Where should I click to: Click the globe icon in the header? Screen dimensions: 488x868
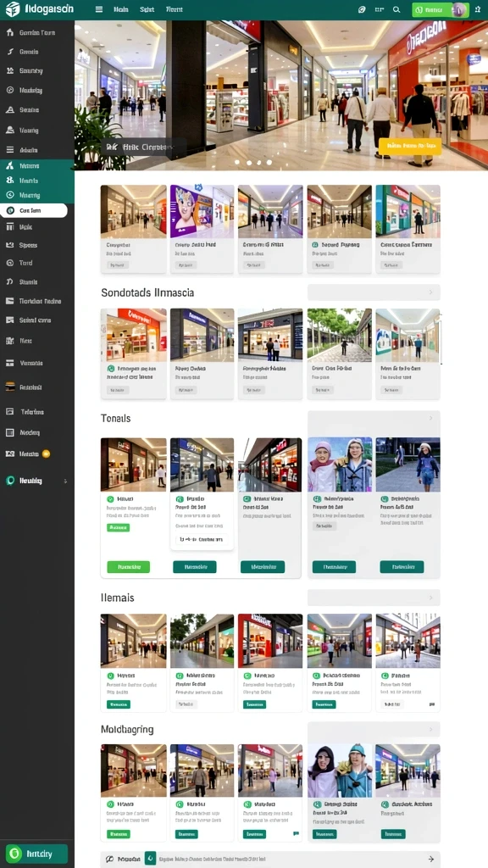[362, 9]
